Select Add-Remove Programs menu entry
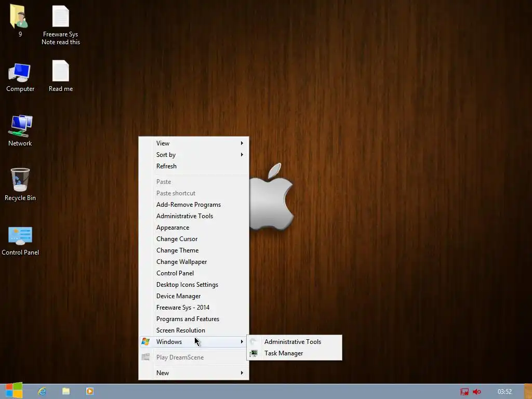532x399 pixels. (194, 205)
